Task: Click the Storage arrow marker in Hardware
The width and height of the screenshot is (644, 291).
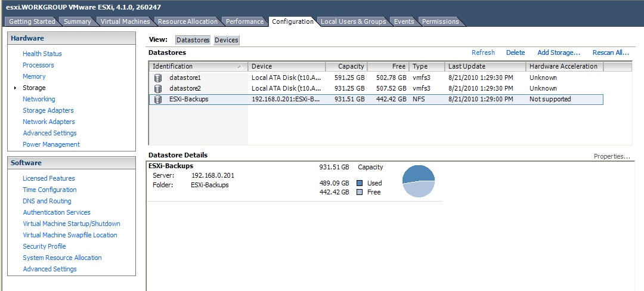Action: point(16,88)
